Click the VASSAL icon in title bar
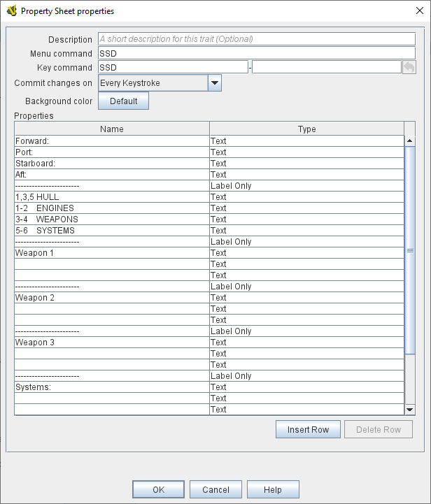 [12, 11]
